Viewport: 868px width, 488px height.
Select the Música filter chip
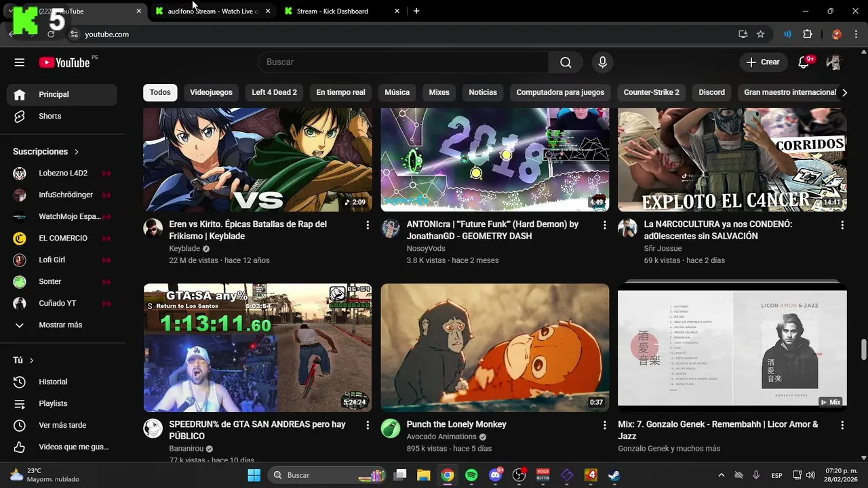point(397,92)
